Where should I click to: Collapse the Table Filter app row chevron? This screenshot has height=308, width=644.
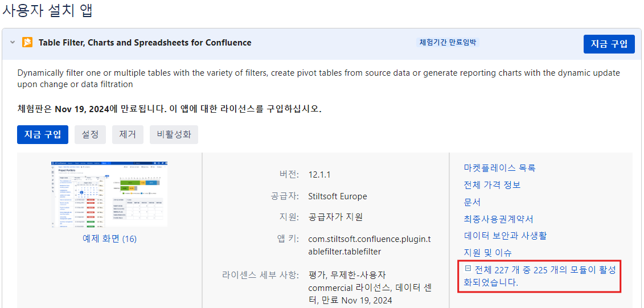coord(13,42)
